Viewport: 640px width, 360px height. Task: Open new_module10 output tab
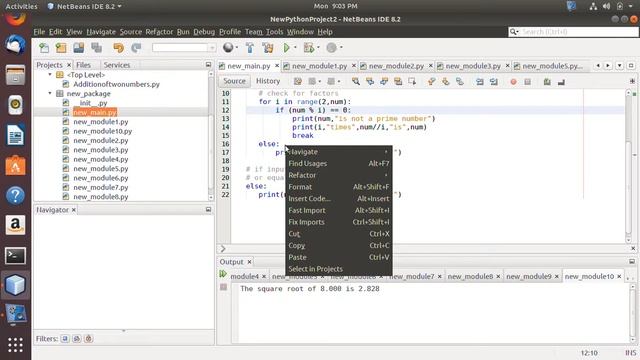click(x=589, y=276)
